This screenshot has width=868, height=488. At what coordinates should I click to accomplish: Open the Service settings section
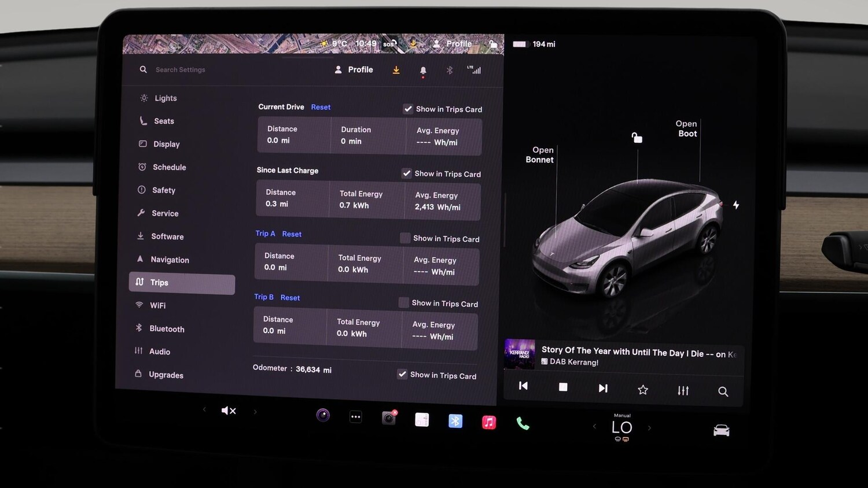pos(164,213)
